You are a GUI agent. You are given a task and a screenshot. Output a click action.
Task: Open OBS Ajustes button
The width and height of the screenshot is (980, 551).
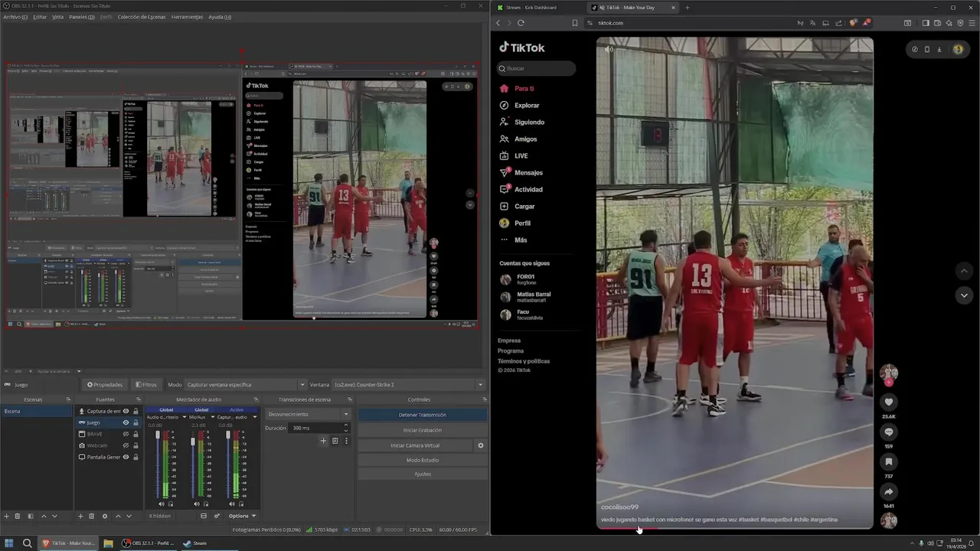coord(422,474)
